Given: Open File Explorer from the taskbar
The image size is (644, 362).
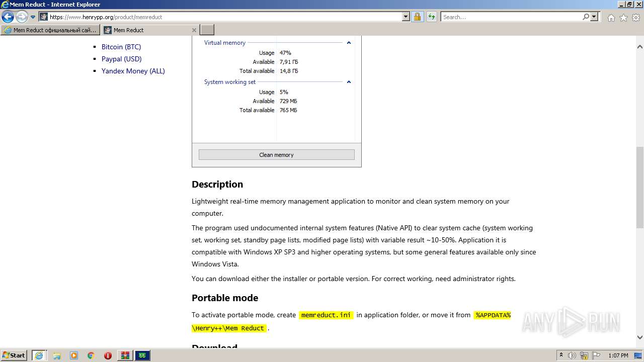Looking at the screenshot, I should click(57, 355).
